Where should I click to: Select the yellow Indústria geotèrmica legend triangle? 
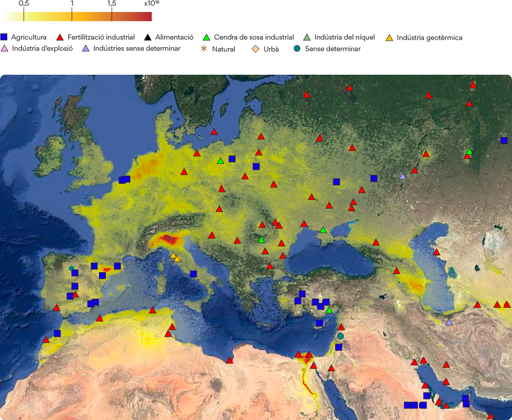[x=389, y=37]
